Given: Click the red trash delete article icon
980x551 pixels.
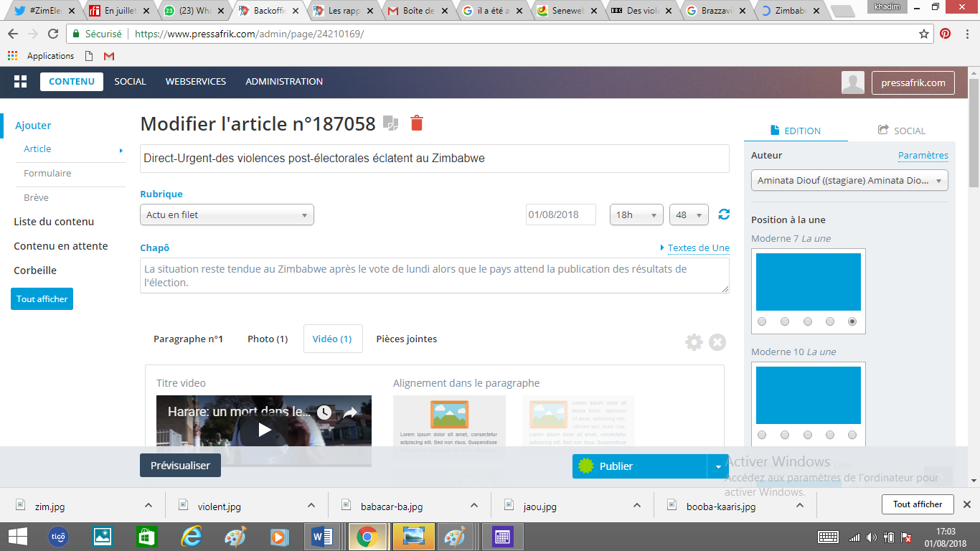Looking at the screenshot, I should [x=417, y=123].
